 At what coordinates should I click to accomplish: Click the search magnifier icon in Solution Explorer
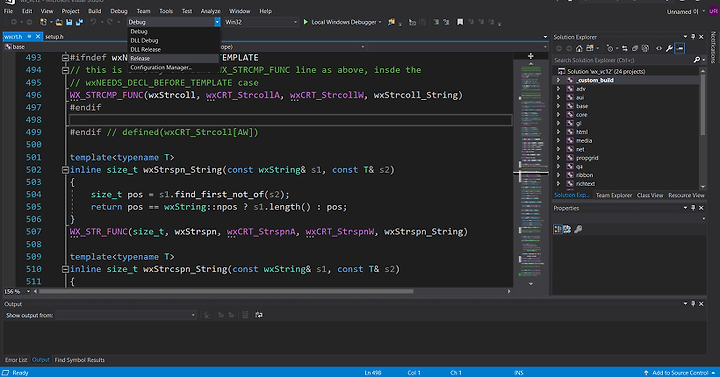[697, 60]
